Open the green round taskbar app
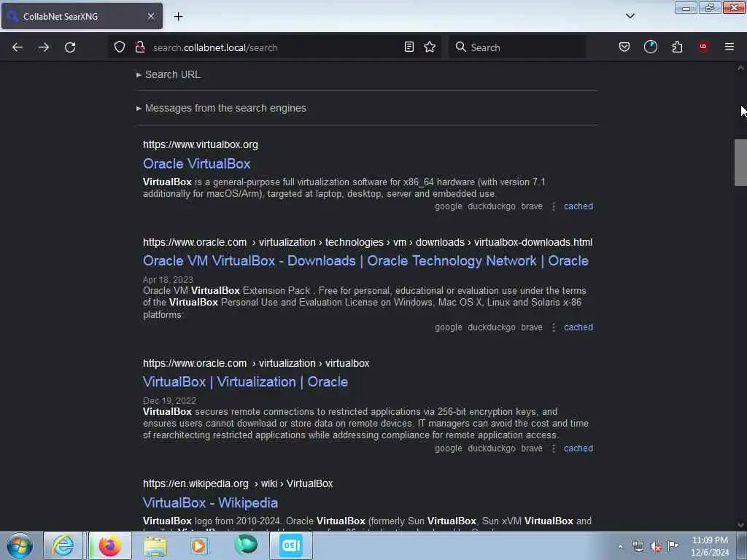Image resolution: width=747 pixels, height=560 pixels. coord(246,545)
